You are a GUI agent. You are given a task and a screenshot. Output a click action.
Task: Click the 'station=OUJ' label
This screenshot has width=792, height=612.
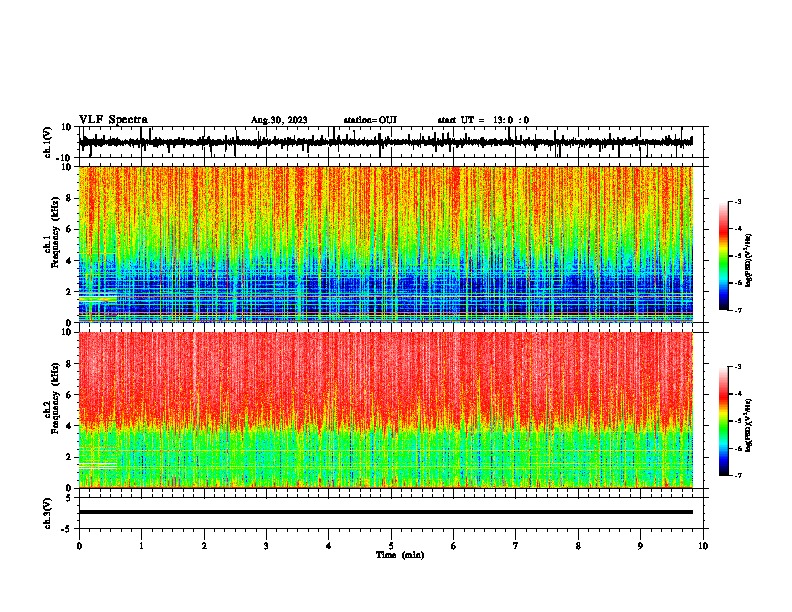370,120
